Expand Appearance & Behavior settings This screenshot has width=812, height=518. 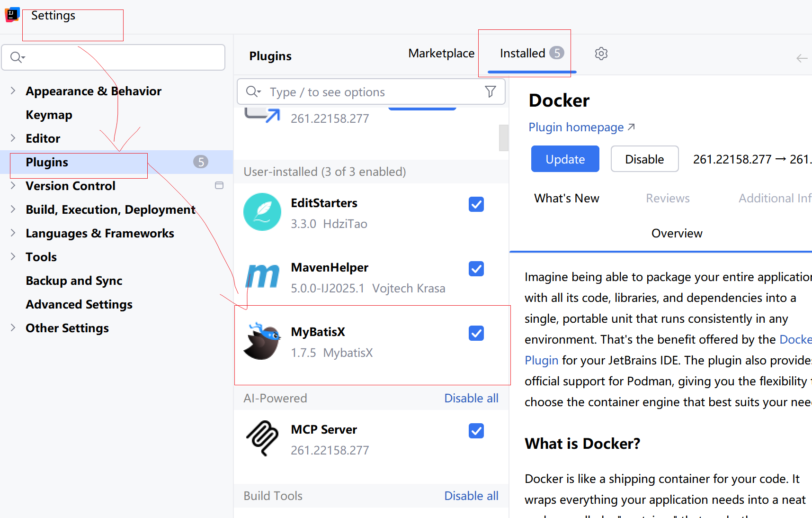coord(13,91)
